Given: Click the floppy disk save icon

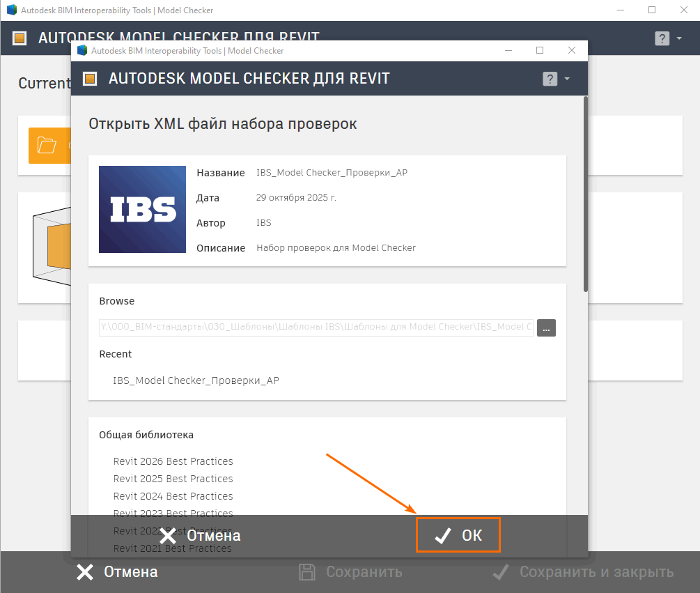Looking at the screenshot, I should tap(307, 572).
